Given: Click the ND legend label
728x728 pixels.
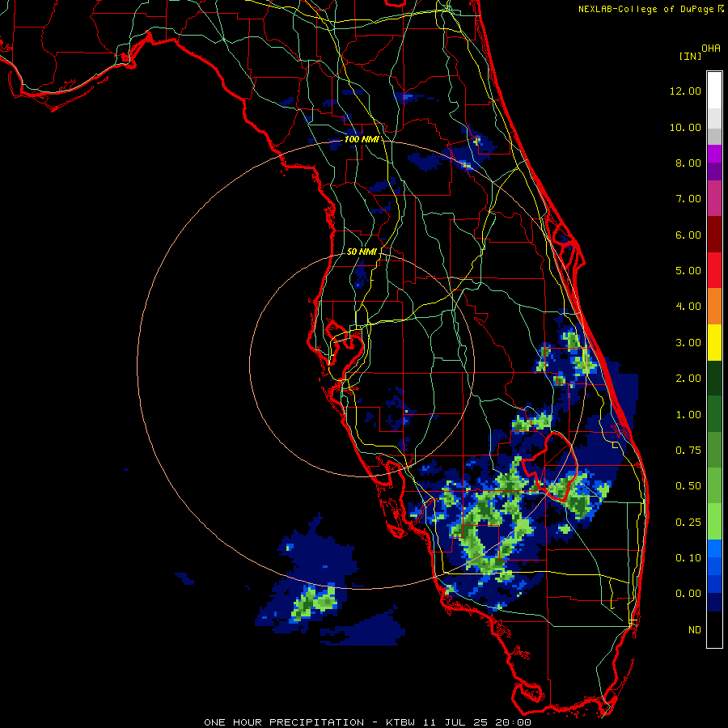Looking at the screenshot, I should 695,630.
